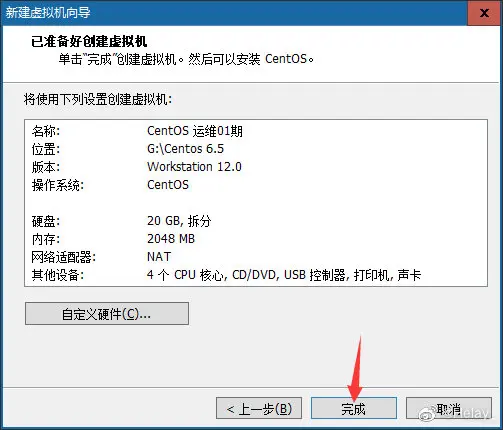Select the 其他设备 4 个 CPU 核心 line

click(256, 275)
